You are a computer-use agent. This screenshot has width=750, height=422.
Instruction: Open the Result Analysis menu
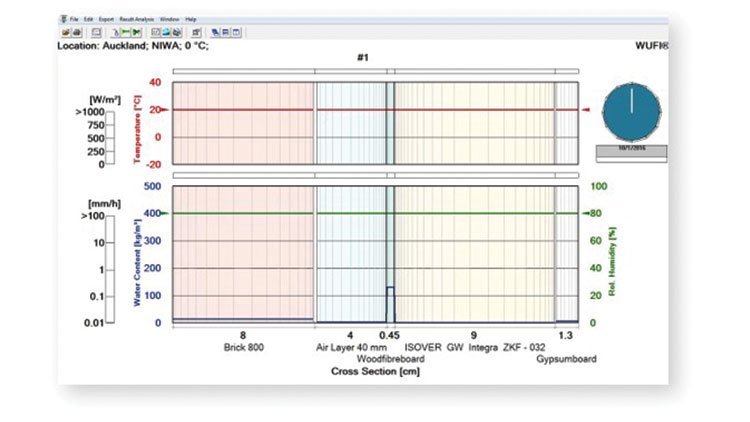136,19
